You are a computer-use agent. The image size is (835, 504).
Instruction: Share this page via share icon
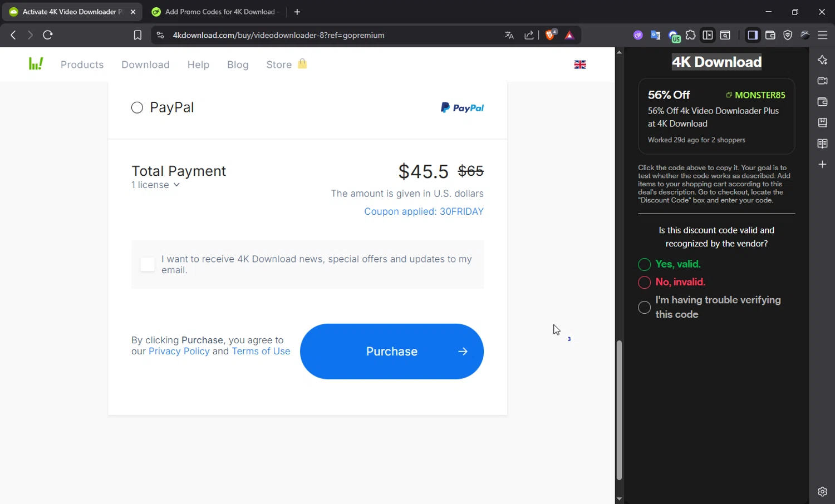pos(529,35)
